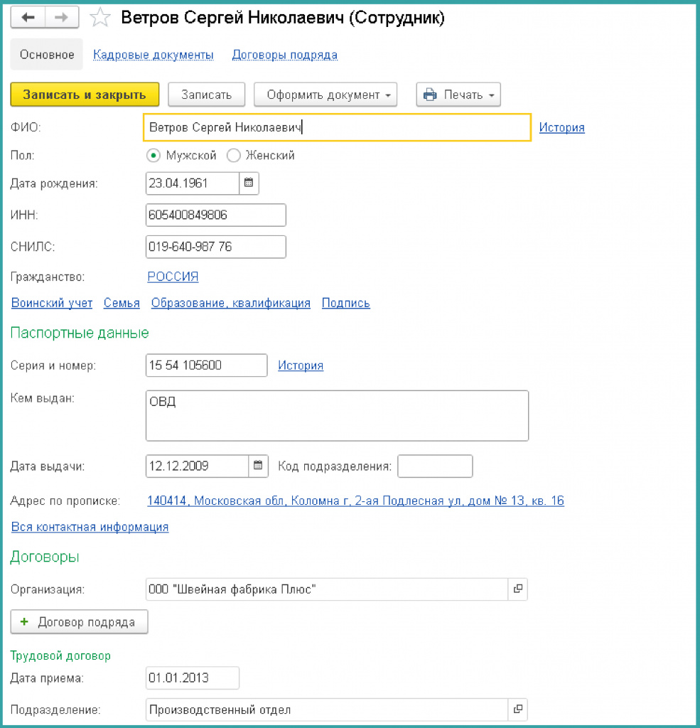Click into the ФИО input field

(x=337, y=127)
